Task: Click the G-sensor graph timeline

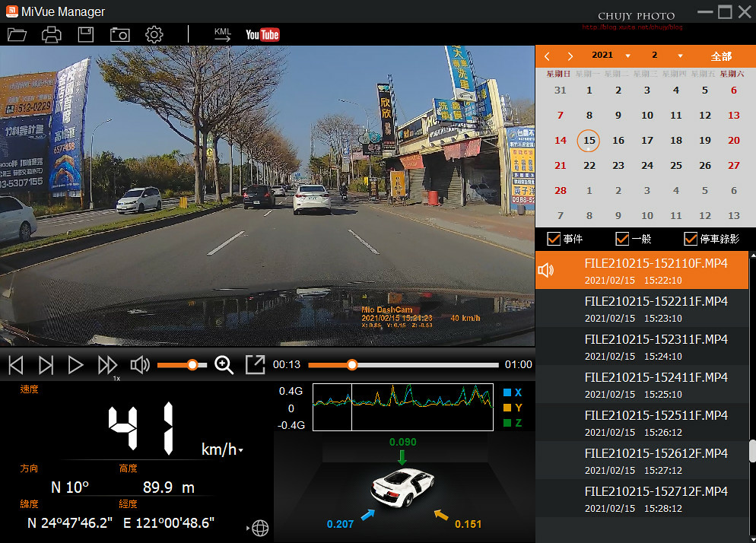Action: [403, 407]
